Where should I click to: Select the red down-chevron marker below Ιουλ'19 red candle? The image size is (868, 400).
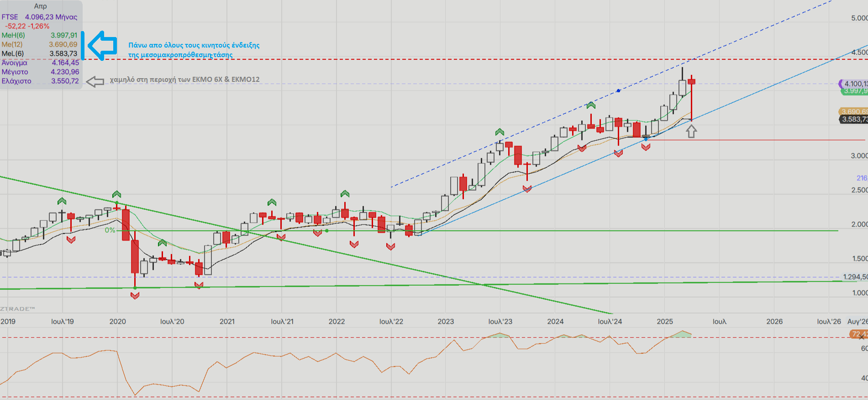pos(71,240)
